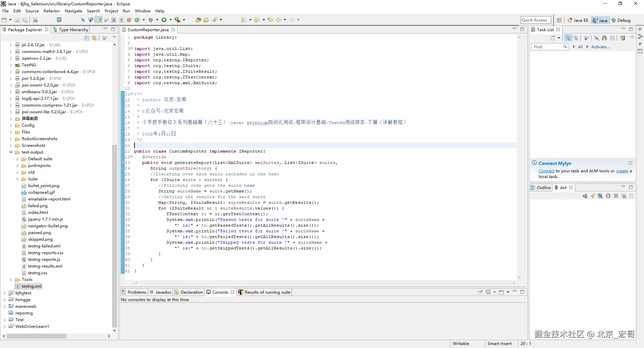This screenshot has height=348, width=644.
Task: Click the Activate... link in Task List
Action: click(x=600, y=47)
